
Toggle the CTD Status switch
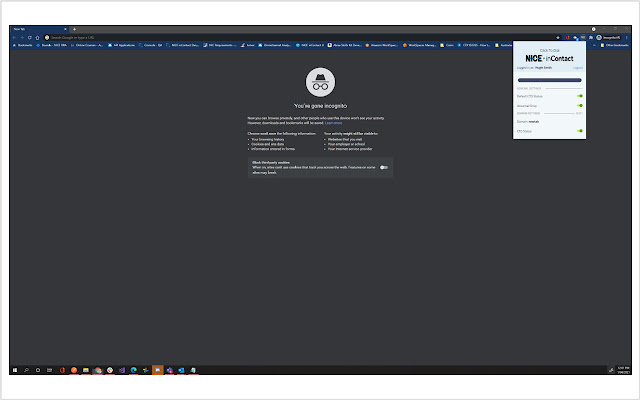click(x=580, y=131)
